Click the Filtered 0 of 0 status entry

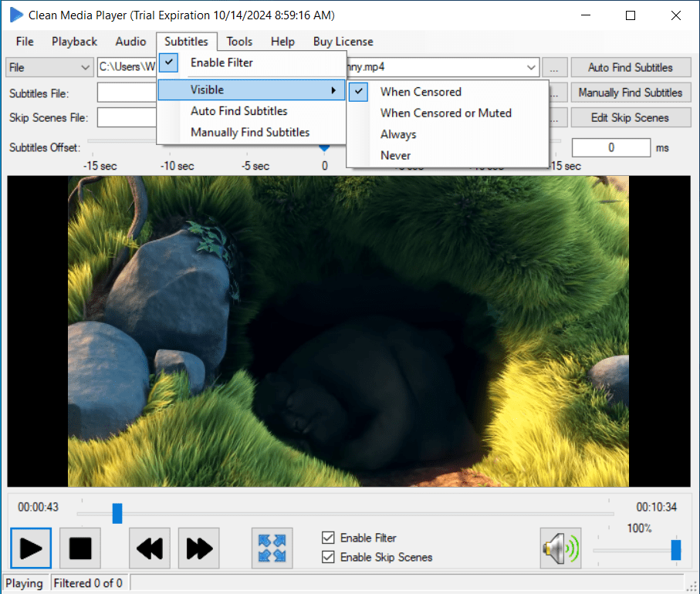(88, 583)
